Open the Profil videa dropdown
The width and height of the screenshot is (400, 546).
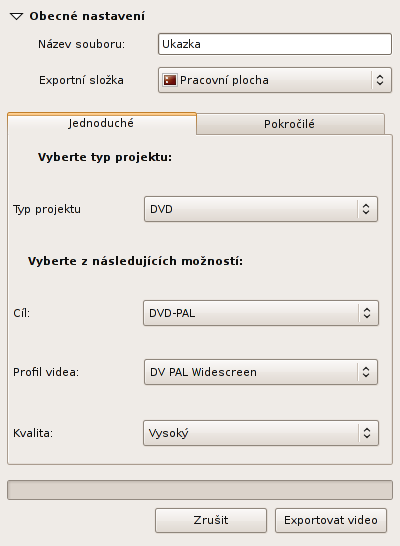(x=261, y=372)
